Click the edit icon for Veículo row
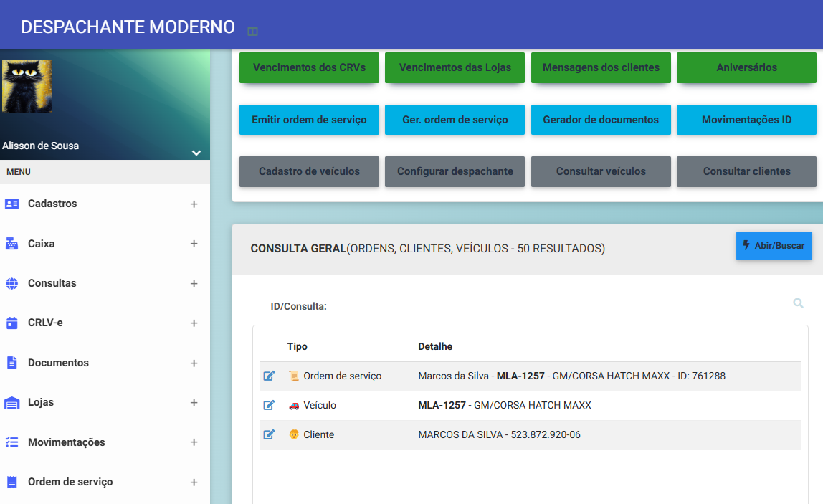The width and height of the screenshot is (823, 504). point(269,405)
